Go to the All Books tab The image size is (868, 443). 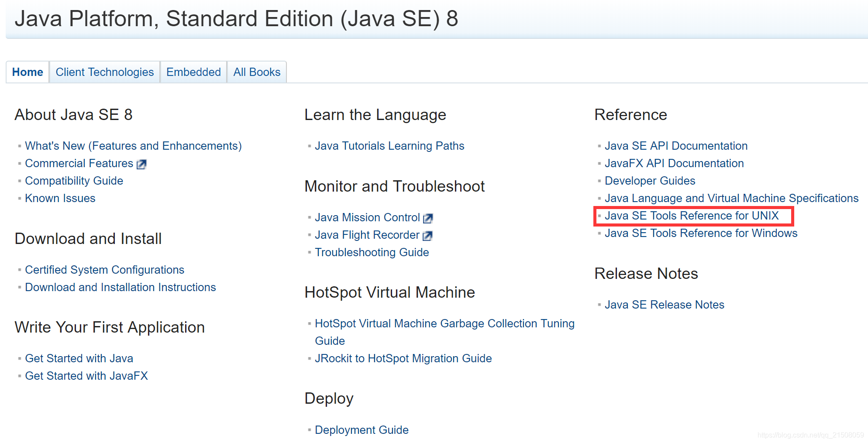pyautogui.click(x=257, y=72)
